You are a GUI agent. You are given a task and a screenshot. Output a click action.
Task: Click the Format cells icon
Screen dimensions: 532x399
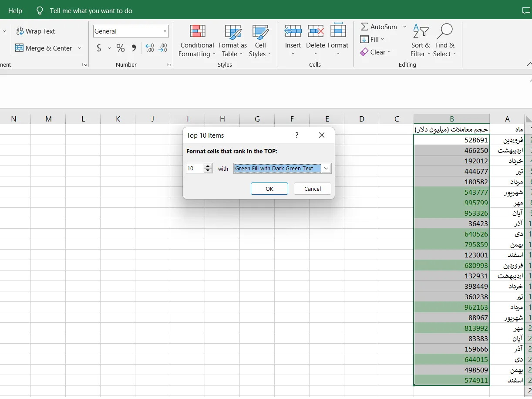pyautogui.click(x=338, y=30)
